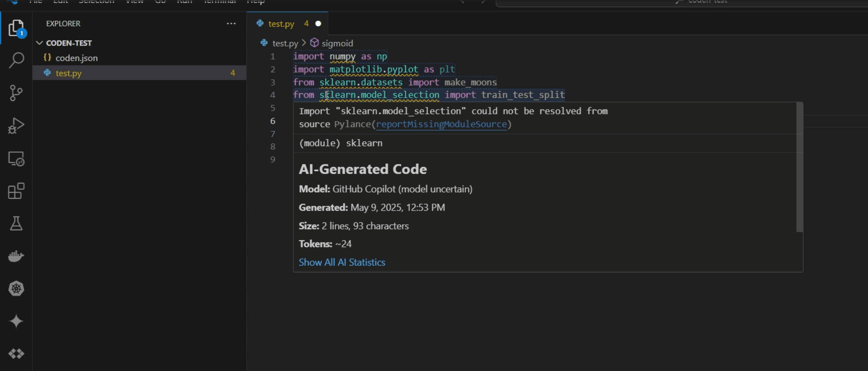This screenshot has height=371, width=868.
Task: Click the '(module) sklearn' hover text
Action: click(x=341, y=143)
